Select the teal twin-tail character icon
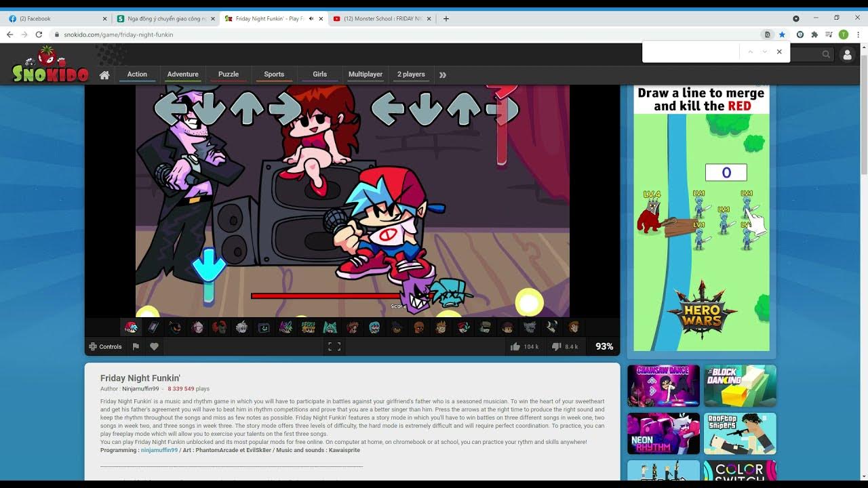This screenshot has width=868, height=488. coord(330,328)
